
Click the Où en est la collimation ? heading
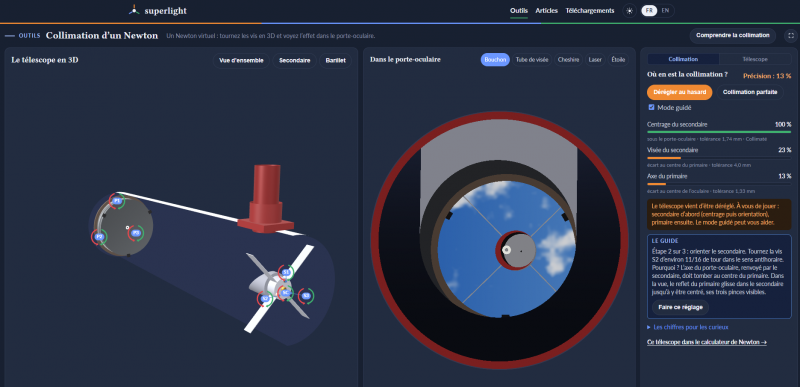[687, 74]
